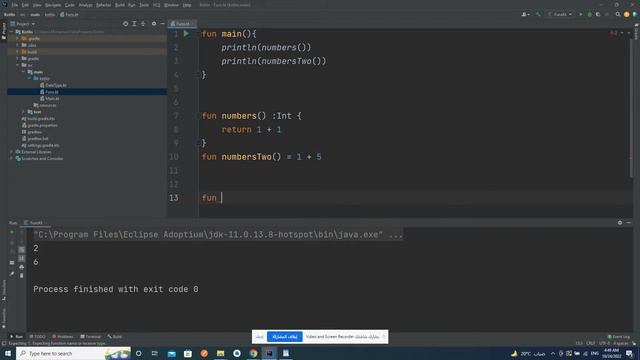This screenshot has height=360, width=640.
Task: Expand Scratches and Consoles node
Action: (11, 158)
